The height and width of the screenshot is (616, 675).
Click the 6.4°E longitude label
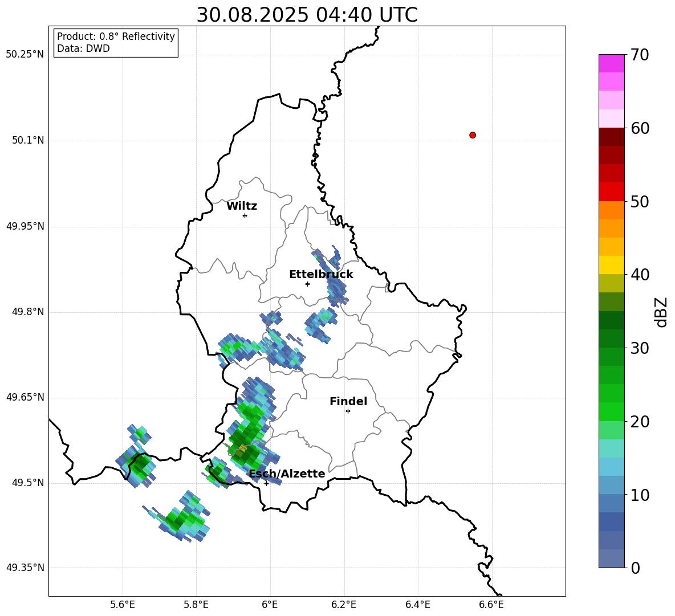(x=417, y=605)
